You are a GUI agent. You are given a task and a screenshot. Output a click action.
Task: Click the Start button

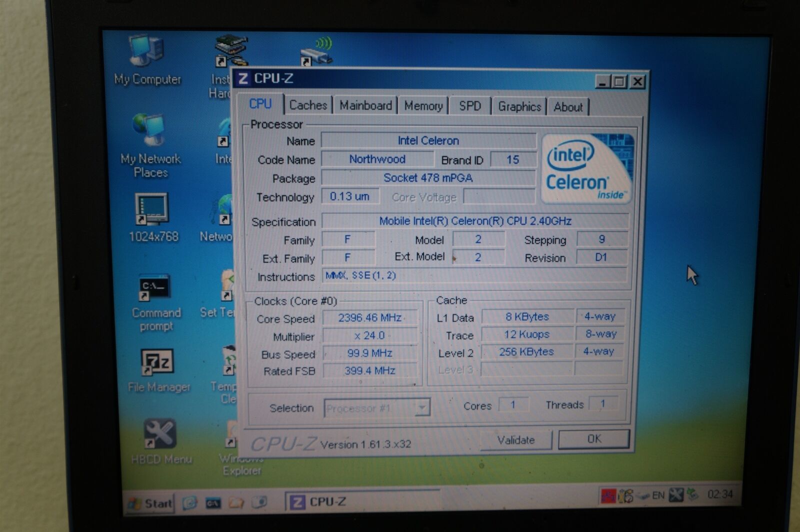tap(150, 503)
